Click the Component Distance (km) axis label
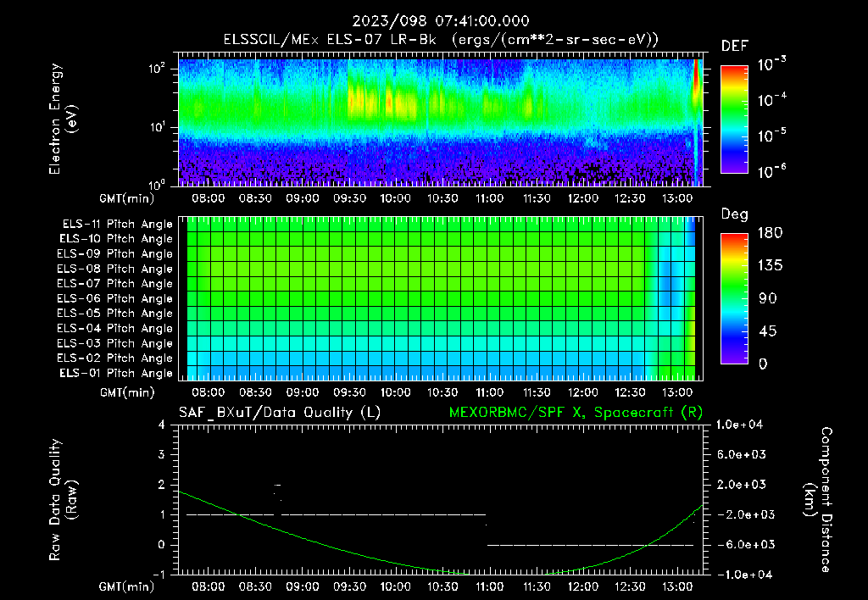Screen dimensions: 868x600 818,499
